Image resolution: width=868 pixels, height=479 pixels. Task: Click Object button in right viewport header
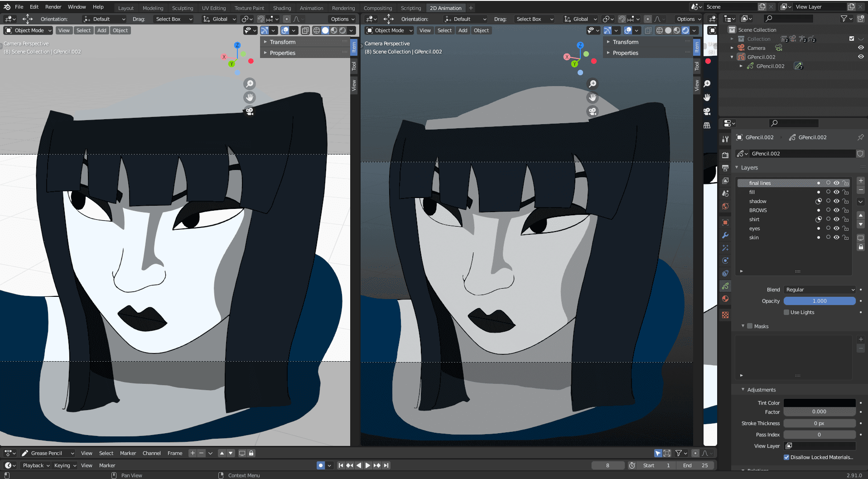[481, 30]
